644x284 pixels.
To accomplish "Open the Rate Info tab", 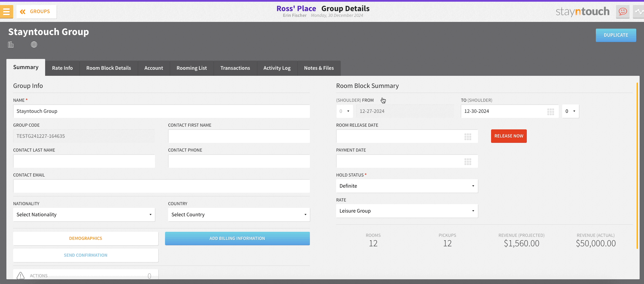I will point(62,68).
